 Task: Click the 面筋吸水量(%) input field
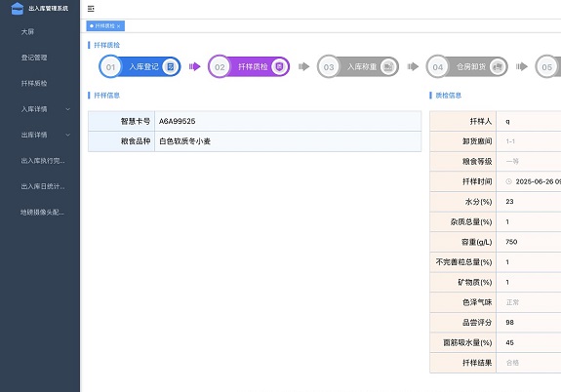[x=529, y=342]
